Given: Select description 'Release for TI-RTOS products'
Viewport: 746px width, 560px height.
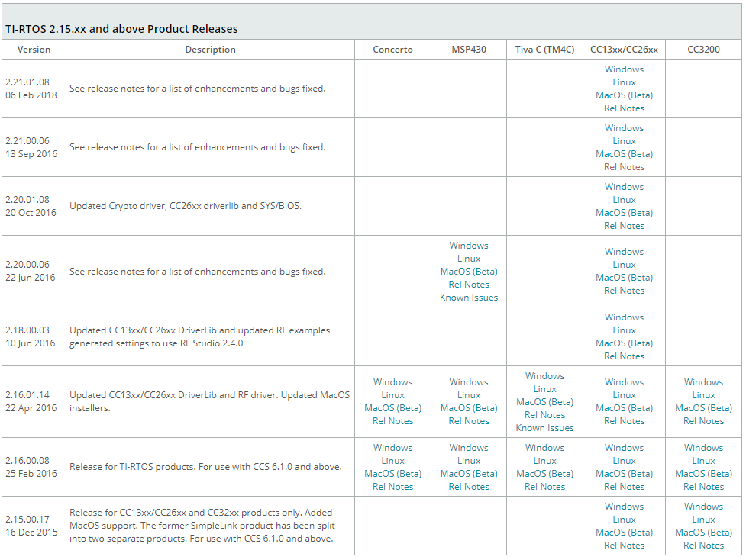Looking at the screenshot, I should coord(205,467).
